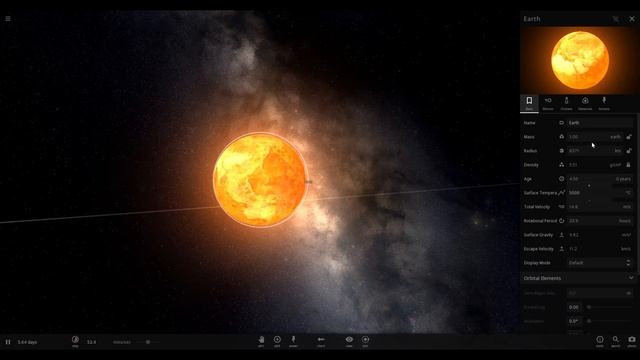Click the Mass property icon
The width and height of the screenshot is (640, 360).
click(x=562, y=137)
